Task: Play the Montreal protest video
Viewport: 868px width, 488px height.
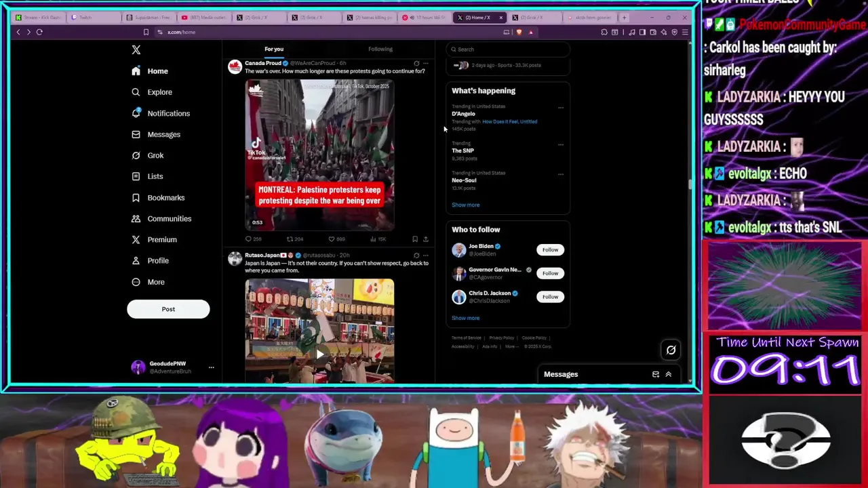Action: (319, 155)
